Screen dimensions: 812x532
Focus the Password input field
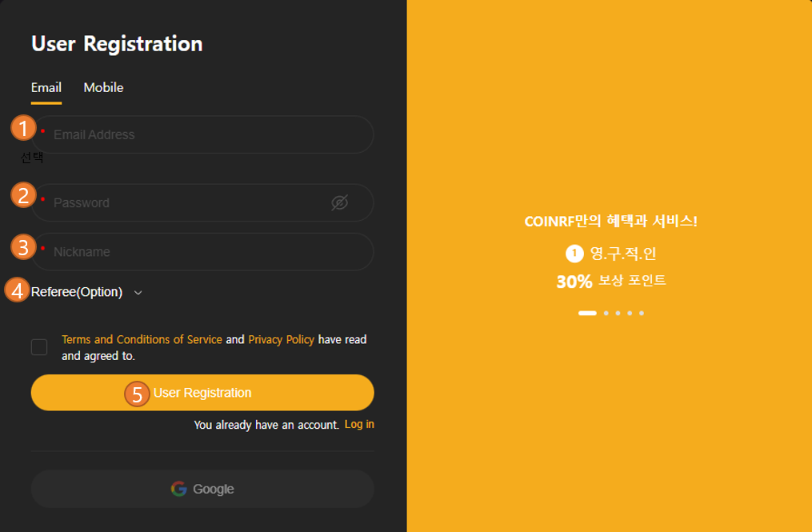[x=202, y=202]
